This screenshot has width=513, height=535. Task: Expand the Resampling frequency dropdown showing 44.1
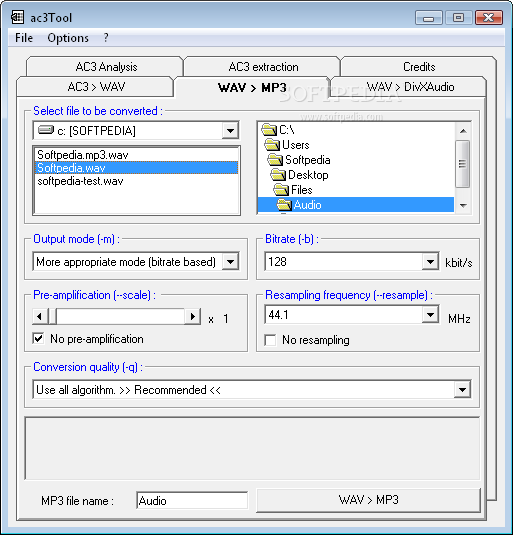[x=430, y=315]
